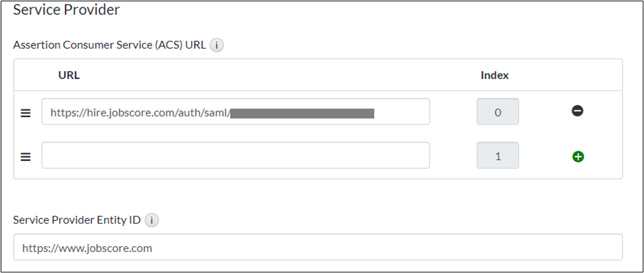
Task: Focus the empty second ACS URL field
Action: click(235, 155)
